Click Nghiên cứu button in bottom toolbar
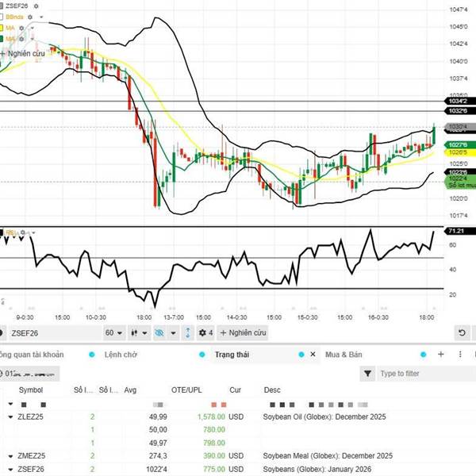 pyautogui.click(x=243, y=332)
